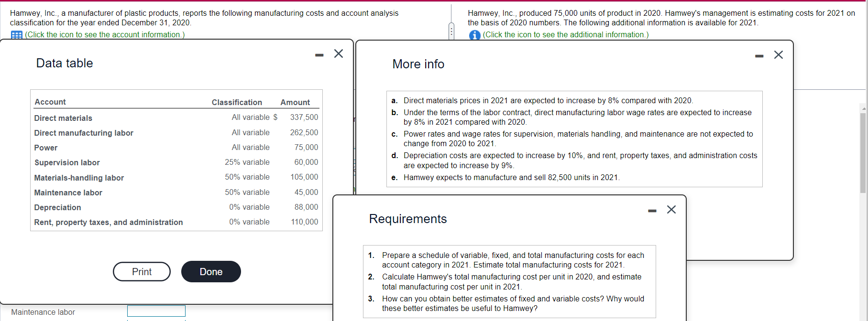
Task: Click the data table grid icon
Action: 17,35
